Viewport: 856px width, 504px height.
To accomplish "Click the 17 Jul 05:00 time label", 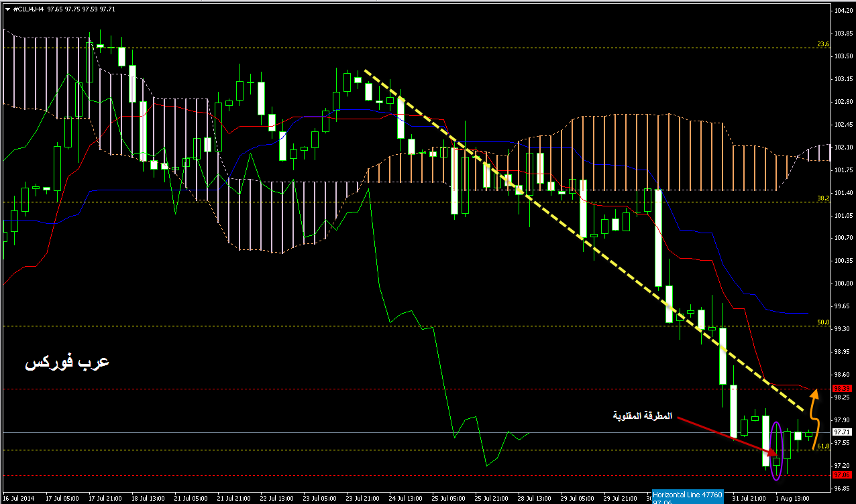I will (x=62, y=499).
